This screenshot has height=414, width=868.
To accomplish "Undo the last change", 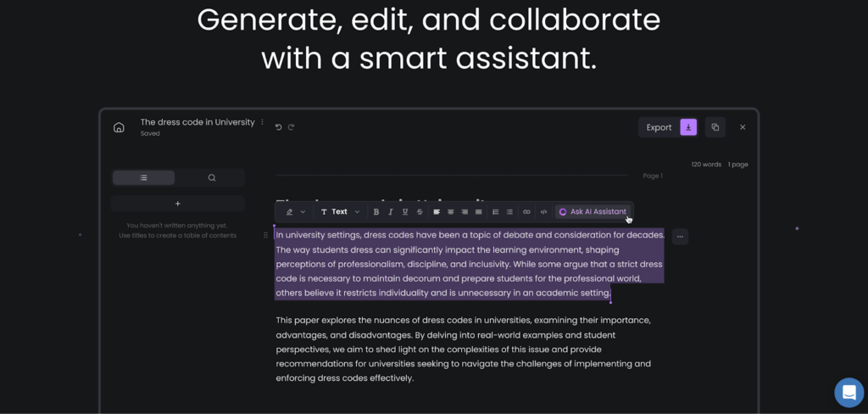I will (278, 127).
